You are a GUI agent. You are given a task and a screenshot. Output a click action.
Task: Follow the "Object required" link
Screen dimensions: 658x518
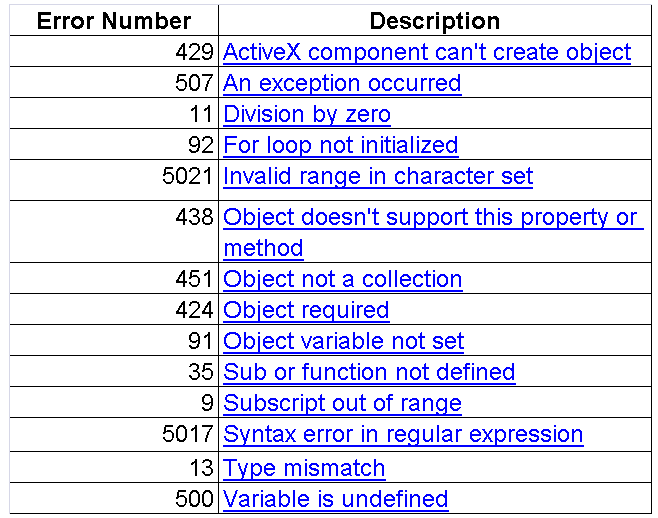point(306,311)
